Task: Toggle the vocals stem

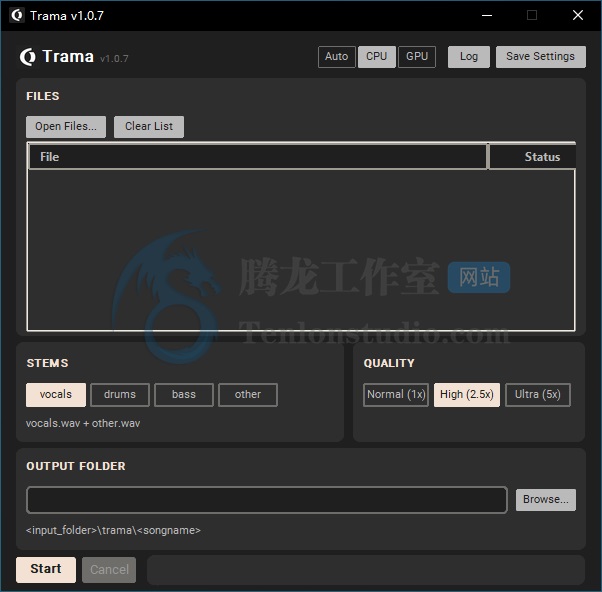Action: [x=56, y=395]
